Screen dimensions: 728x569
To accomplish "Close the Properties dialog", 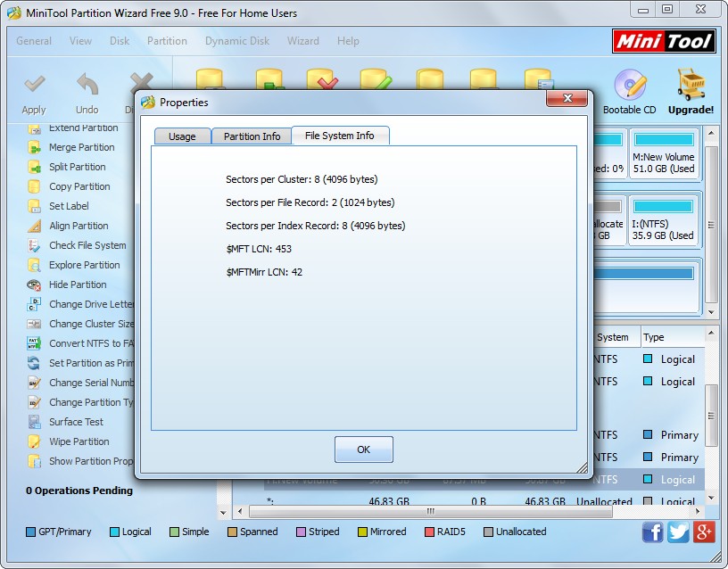I will [x=567, y=98].
